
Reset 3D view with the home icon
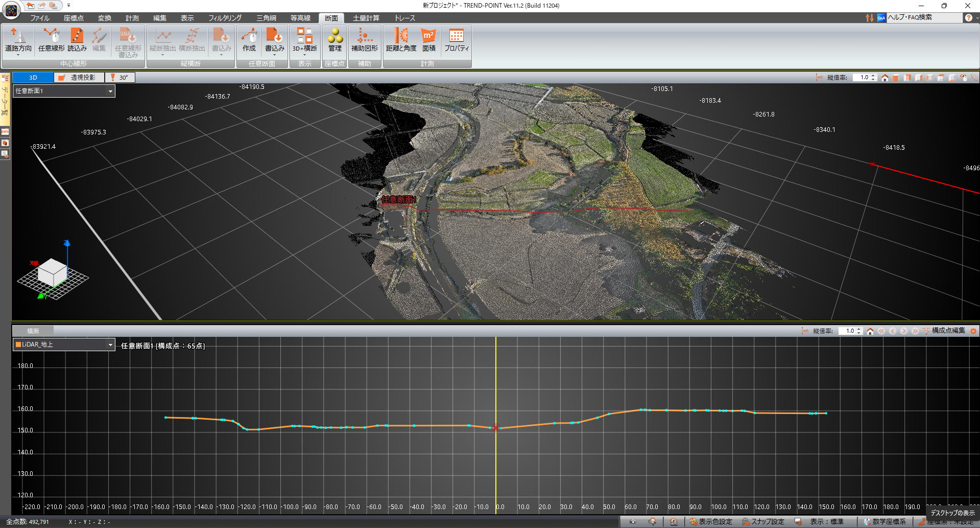(x=885, y=78)
